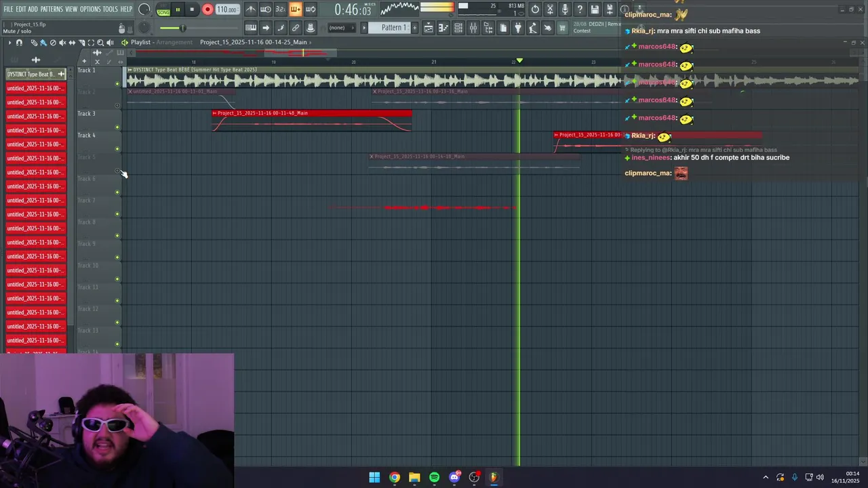The image size is (868, 488).
Task: Click the red record button
Action: tap(208, 9)
